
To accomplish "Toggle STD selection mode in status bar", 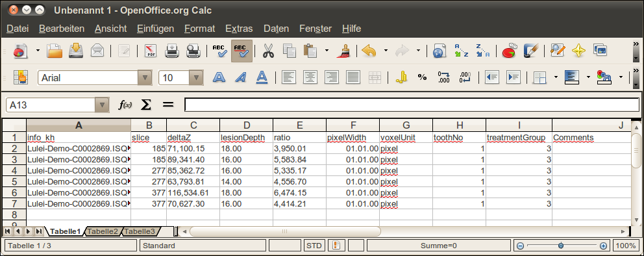I will tap(314, 246).
